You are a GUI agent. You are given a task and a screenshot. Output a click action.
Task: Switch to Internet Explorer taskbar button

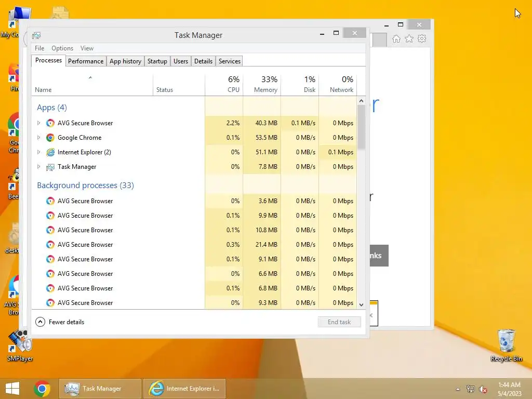click(184, 389)
